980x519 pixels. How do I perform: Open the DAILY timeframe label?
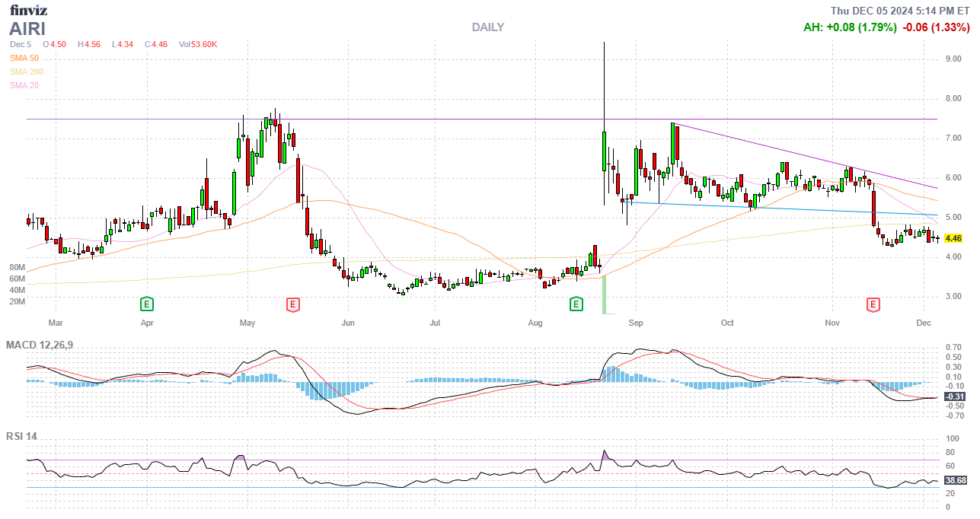487,27
